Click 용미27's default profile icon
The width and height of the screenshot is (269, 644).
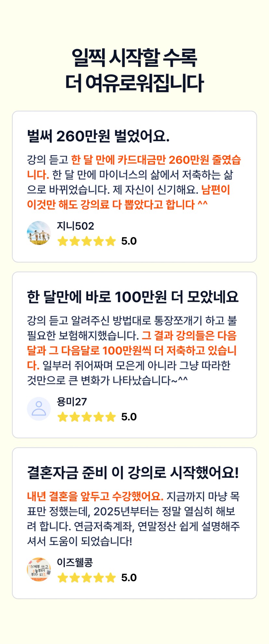[39, 409]
